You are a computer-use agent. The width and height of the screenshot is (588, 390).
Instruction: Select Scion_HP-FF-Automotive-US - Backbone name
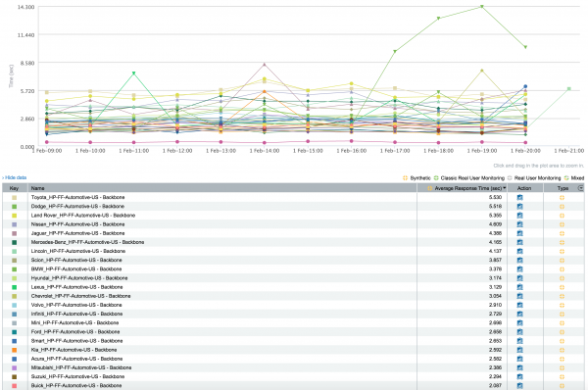[76, 261]
